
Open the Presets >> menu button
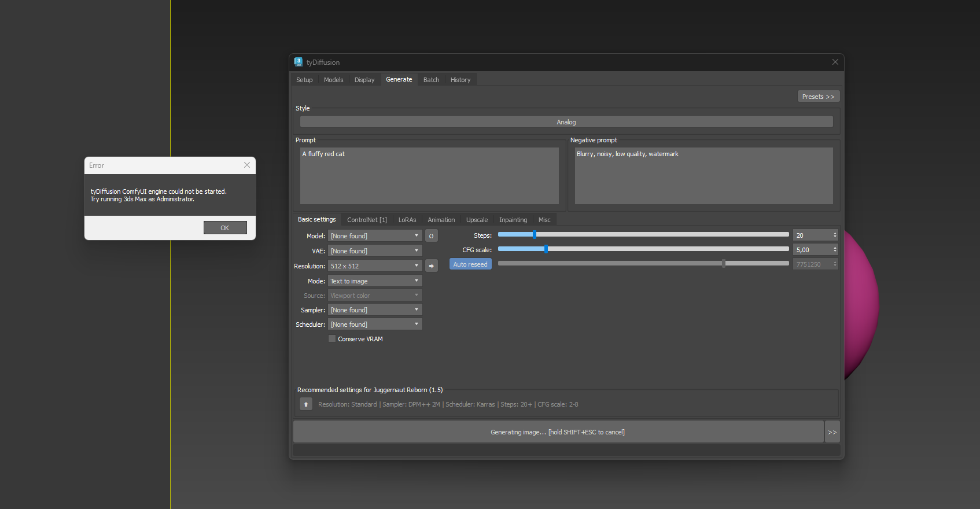818,97
